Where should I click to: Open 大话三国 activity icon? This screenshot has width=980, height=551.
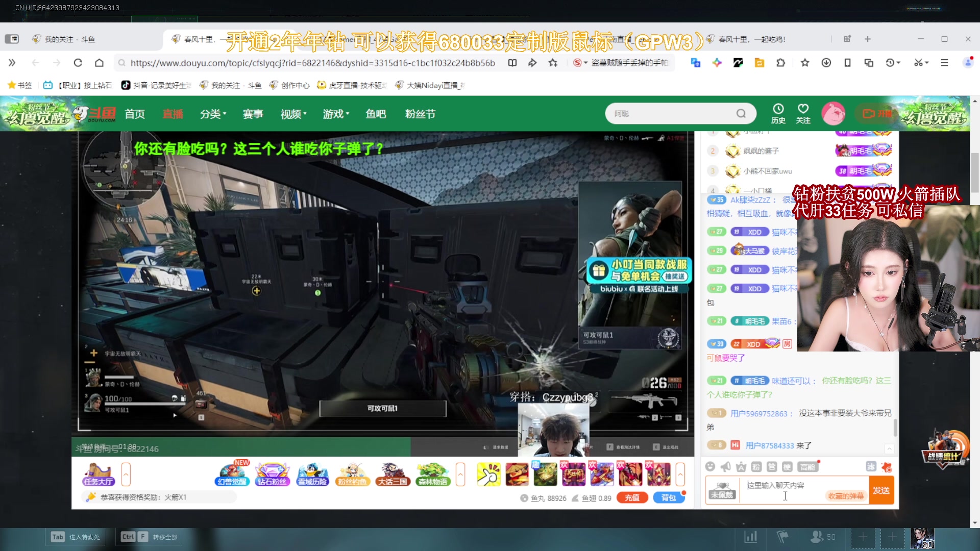tap(393, 474)
